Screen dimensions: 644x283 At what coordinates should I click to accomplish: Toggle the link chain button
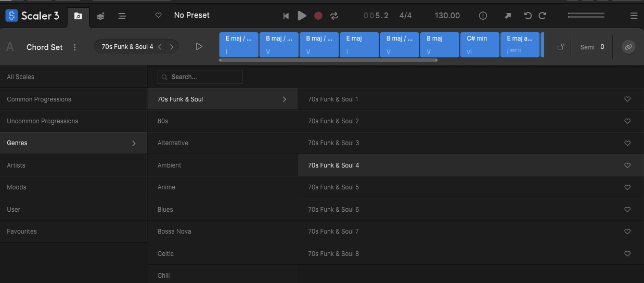(x=628, y=47)
